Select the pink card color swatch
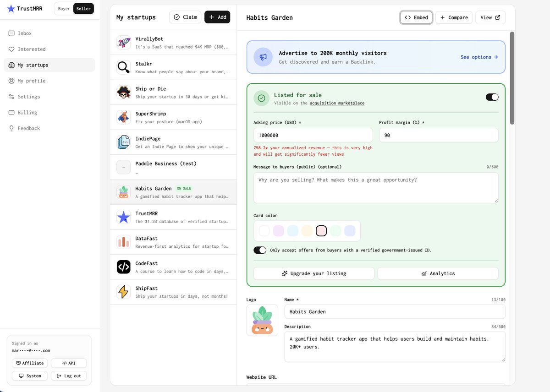 click(321, 231)
